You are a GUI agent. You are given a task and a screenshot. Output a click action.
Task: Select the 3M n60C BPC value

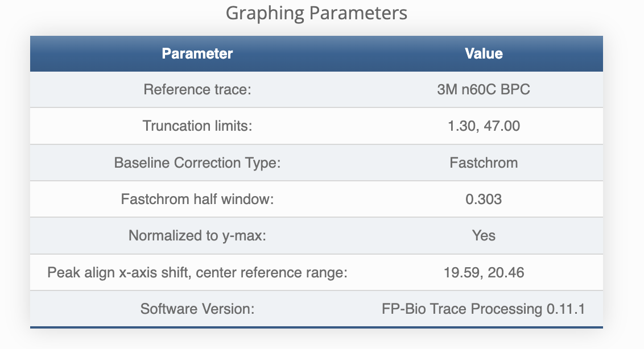[484, 90]
